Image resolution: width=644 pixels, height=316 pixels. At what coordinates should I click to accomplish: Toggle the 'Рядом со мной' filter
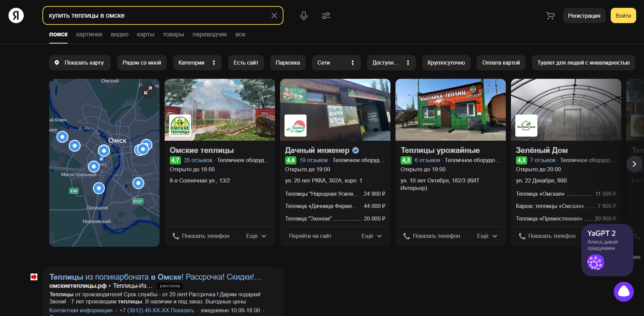142,63
